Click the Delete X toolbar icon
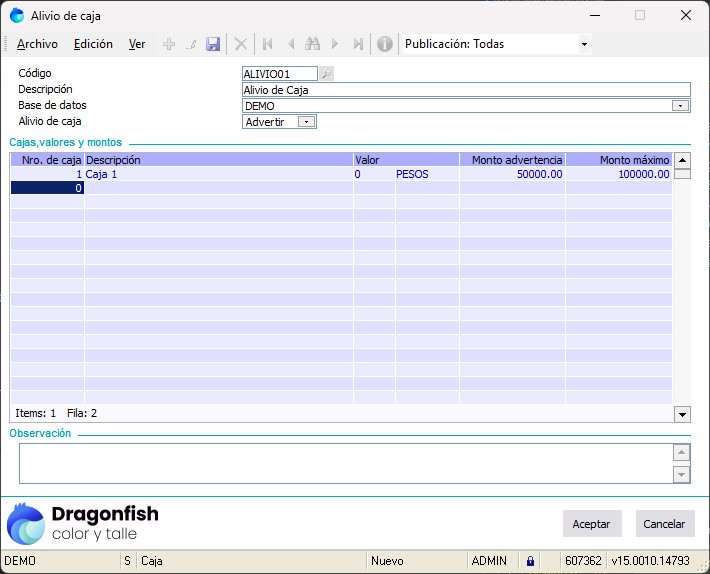This screenshot has height=574, width=710. pyautogui.click(x=240, y=44)
